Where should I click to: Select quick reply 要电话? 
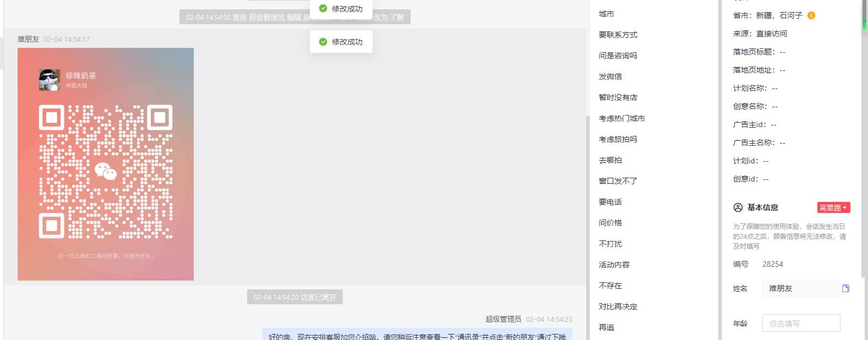610,202
